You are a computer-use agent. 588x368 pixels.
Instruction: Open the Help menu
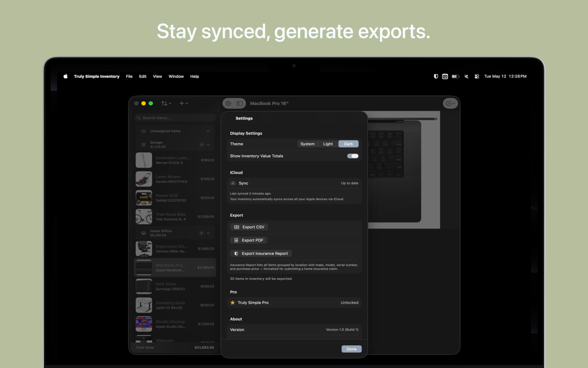tap(194, 76)
